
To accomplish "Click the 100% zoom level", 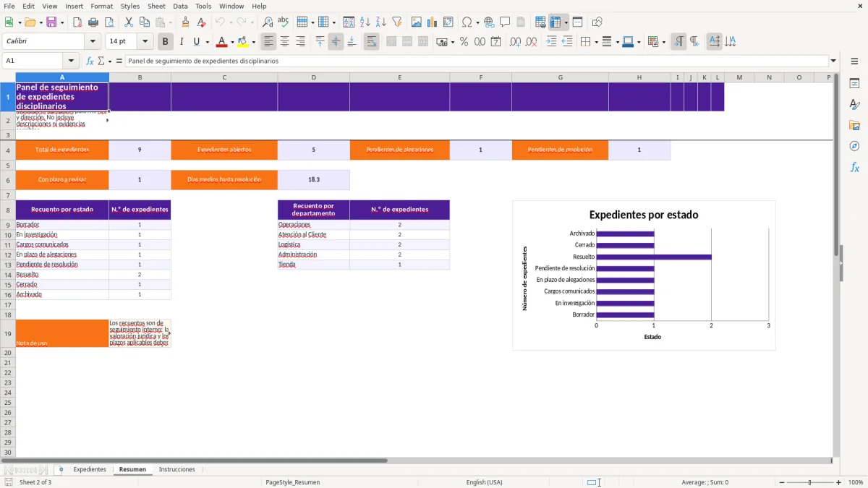I will [856, 482].
